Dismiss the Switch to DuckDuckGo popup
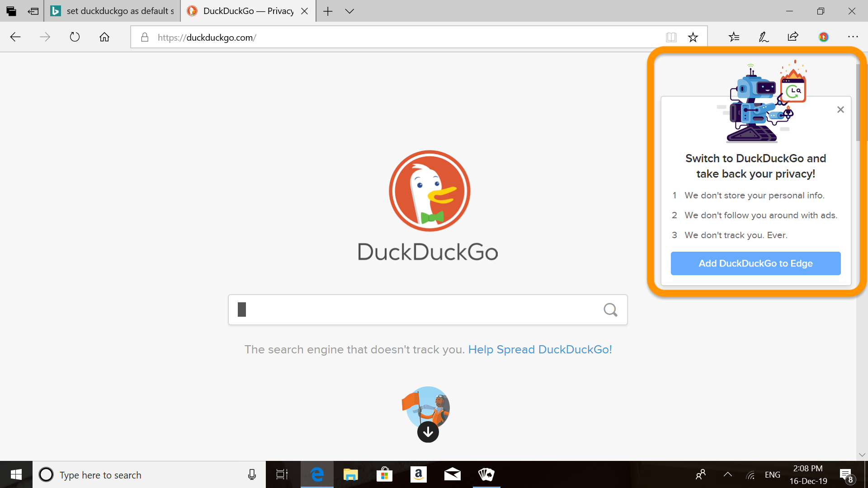This screenshot has width=868, height=488. pyautogui.click(x=840, y=109)
